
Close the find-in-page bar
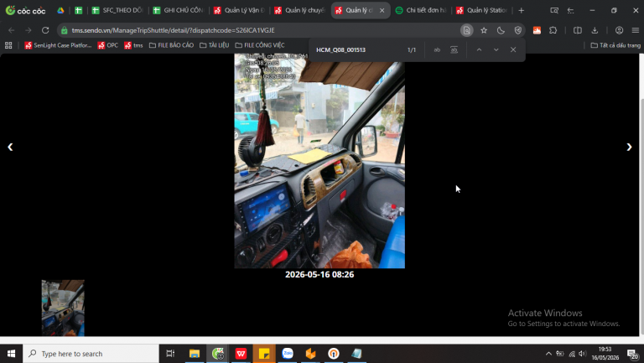pos(513,49)
